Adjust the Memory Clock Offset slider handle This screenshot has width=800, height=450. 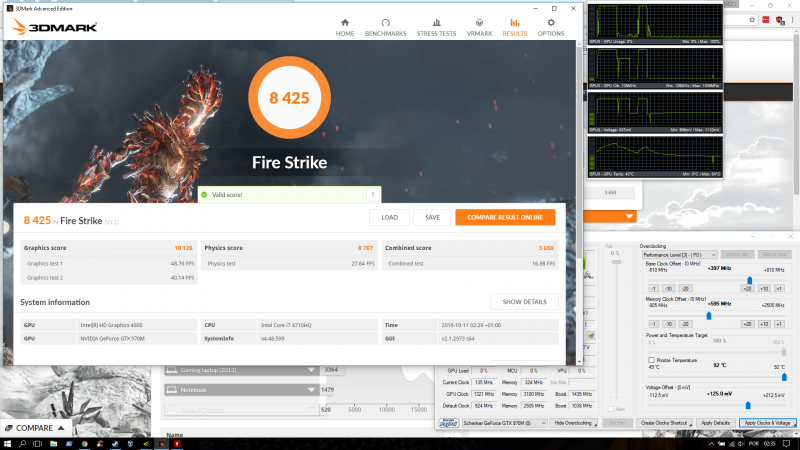pos(709,316)
